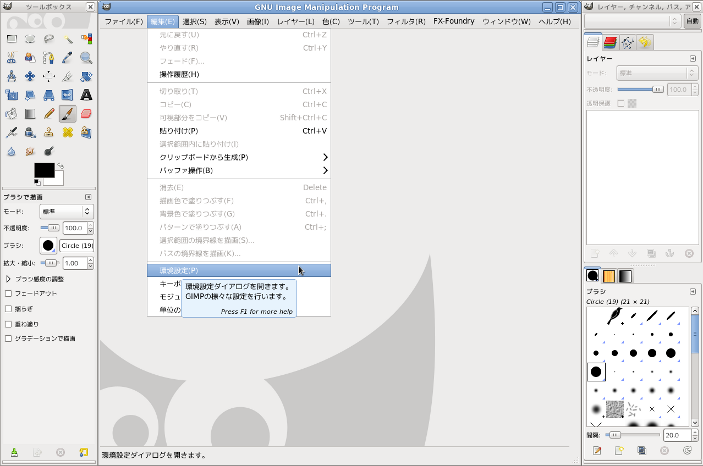Open バッファ操作 submenu
Viewport: 703px width, 466px height.
(239, 170)
